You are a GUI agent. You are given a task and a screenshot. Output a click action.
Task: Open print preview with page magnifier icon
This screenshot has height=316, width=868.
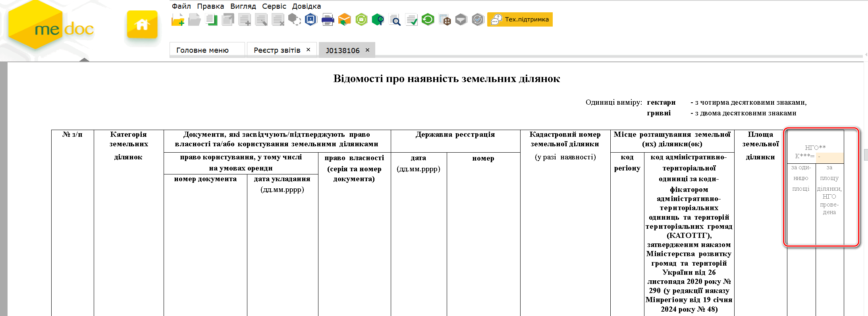point(395,19)
